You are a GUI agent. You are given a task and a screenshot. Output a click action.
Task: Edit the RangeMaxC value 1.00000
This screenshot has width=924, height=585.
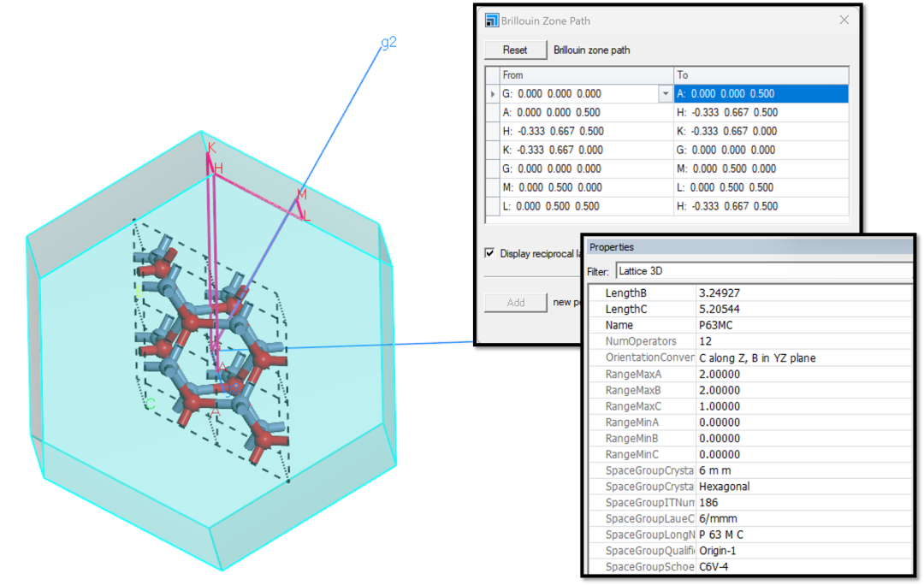tap(803, 406)
